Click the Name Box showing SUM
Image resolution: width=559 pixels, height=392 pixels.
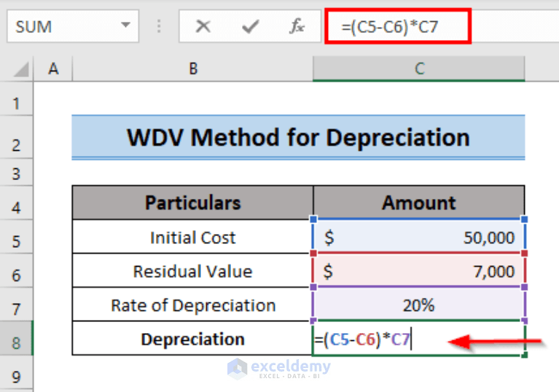click(x=73, y=26)
